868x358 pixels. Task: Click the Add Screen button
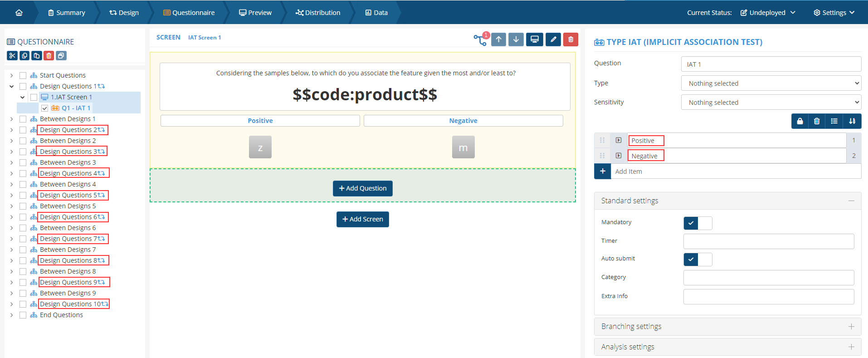tap(362, 219)
